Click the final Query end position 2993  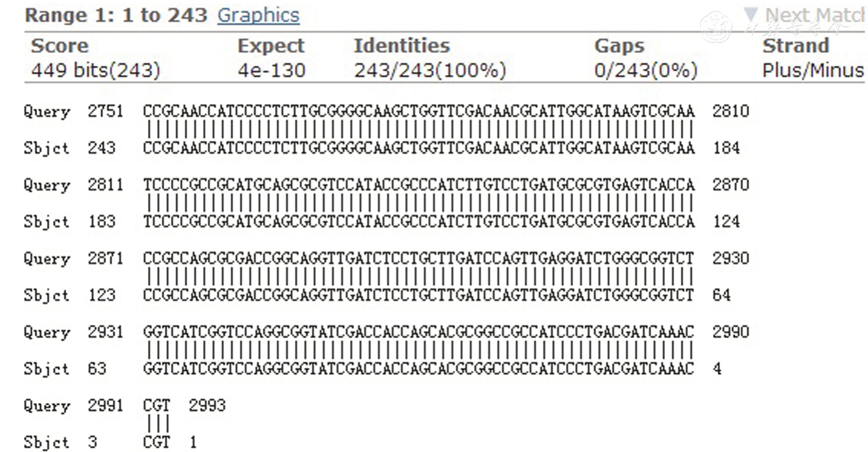(x=207, y=405)
